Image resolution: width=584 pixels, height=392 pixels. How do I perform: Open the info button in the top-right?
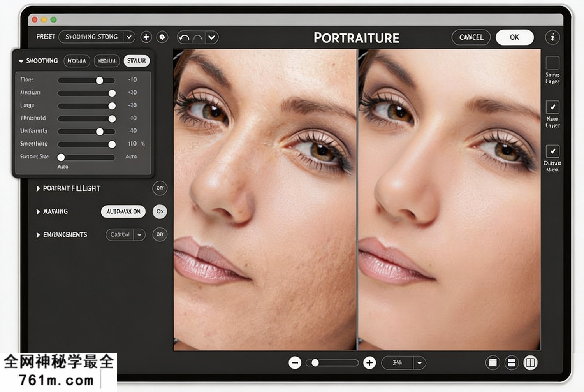click(552, 37)
